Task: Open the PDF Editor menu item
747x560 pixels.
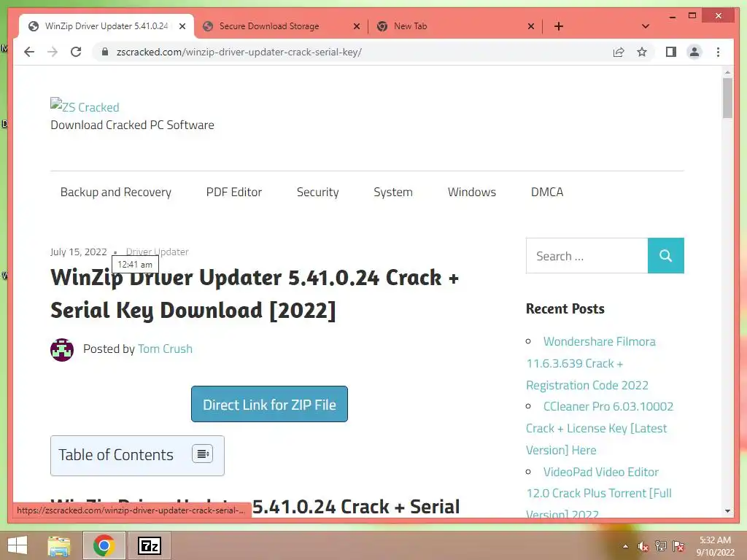Action: (x=234, y=192)
